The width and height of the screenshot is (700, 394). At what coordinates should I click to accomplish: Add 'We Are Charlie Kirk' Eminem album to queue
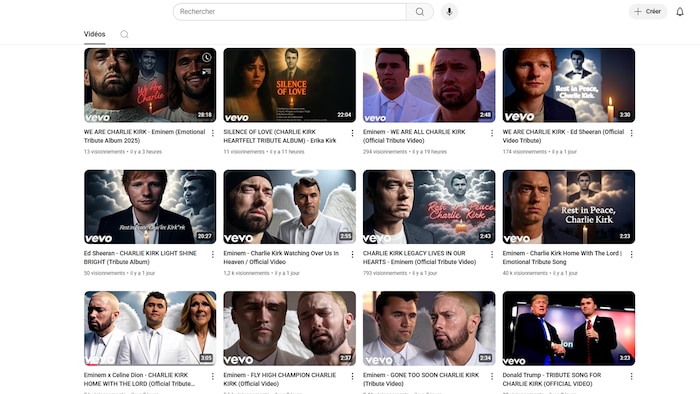(x=206, y=71)
